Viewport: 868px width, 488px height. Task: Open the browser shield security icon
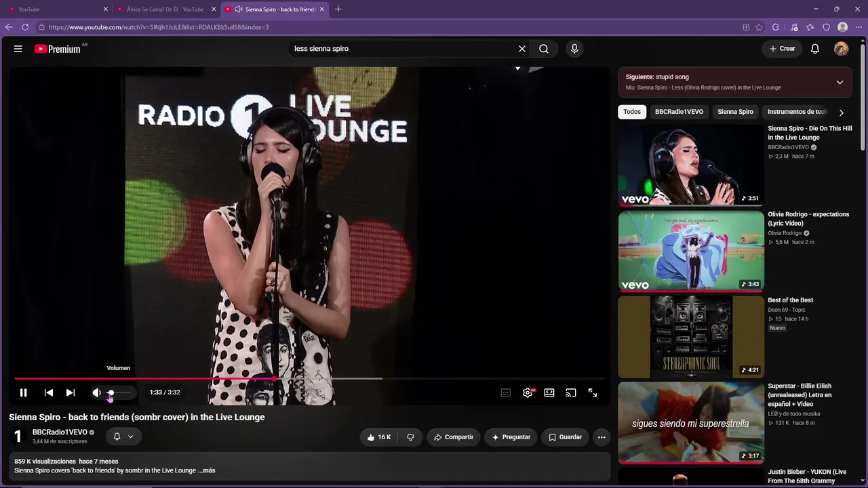coord(827,27)
